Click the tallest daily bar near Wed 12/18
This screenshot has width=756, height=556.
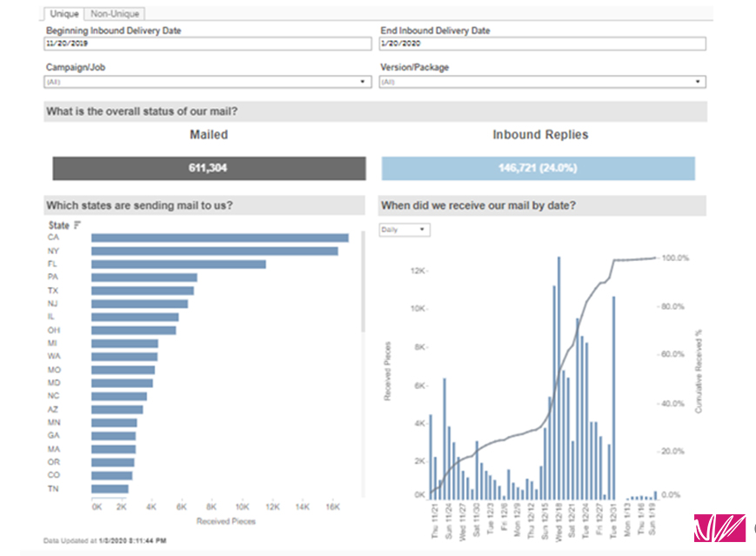559,378
